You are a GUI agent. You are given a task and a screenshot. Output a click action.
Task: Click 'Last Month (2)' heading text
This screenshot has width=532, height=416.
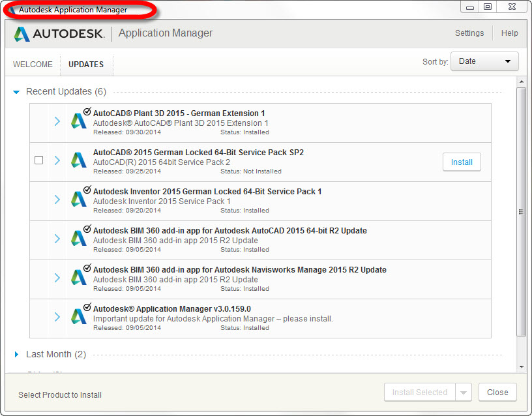click(x=56, y=354)
